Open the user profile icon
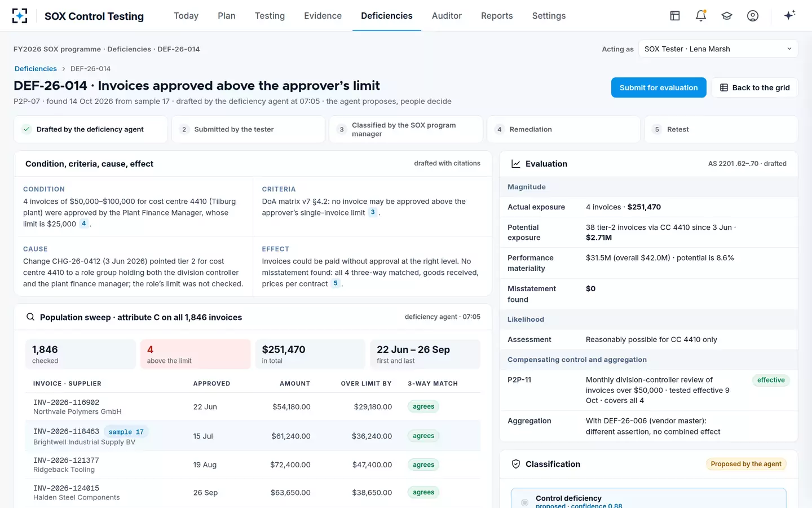812x508 pixels. coord(753,16)
